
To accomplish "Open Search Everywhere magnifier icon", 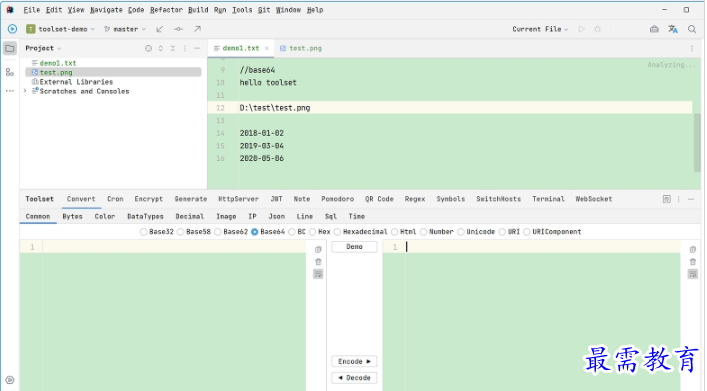I will 692,29.
